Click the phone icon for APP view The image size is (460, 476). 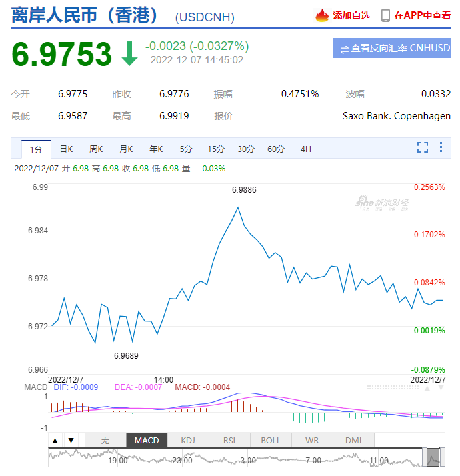(x=385, y=15)
